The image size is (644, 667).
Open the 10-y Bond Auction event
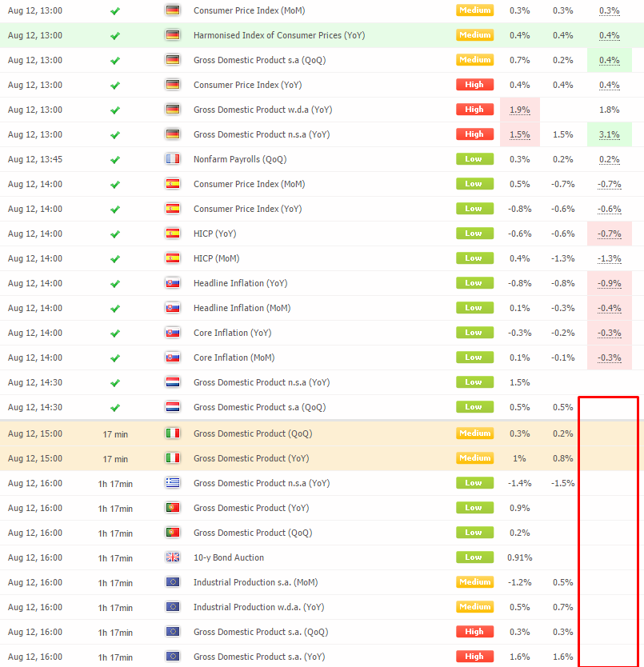(x=228, y=557)
